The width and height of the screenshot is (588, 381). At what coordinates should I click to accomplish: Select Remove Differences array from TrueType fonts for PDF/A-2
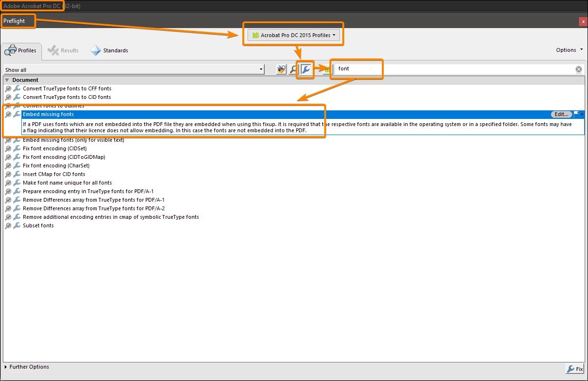click(94, 208)
